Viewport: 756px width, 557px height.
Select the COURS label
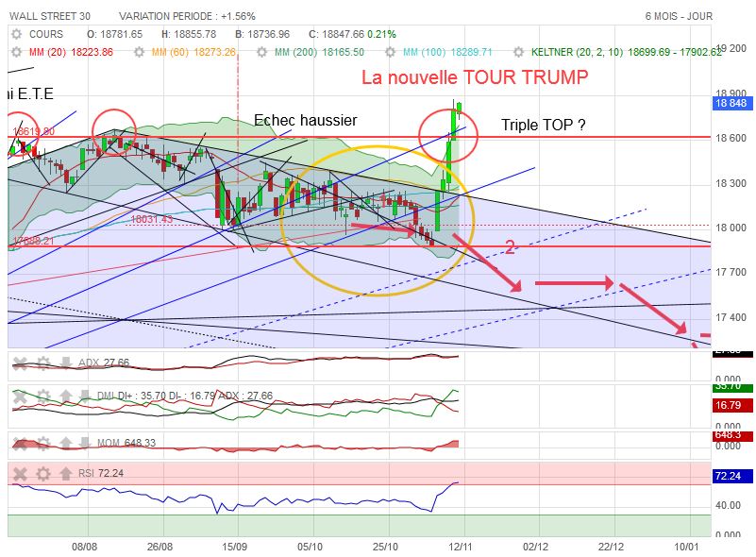point(46,34)
